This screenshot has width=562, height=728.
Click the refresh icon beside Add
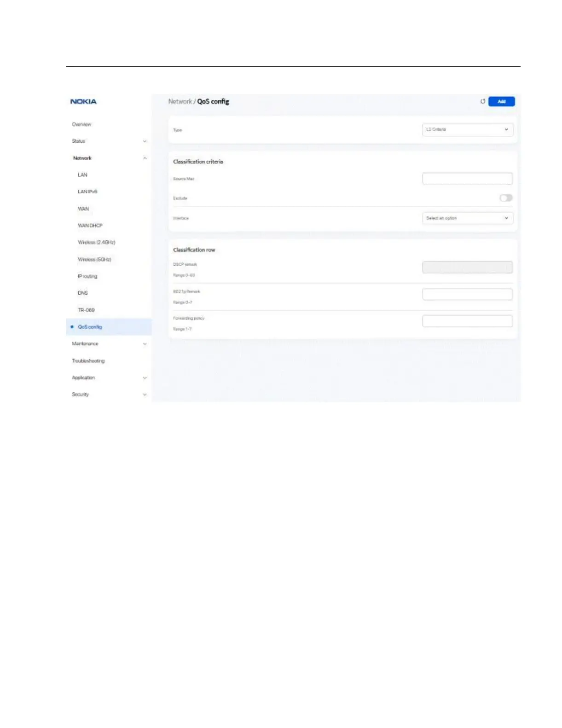tap(482, 101)
